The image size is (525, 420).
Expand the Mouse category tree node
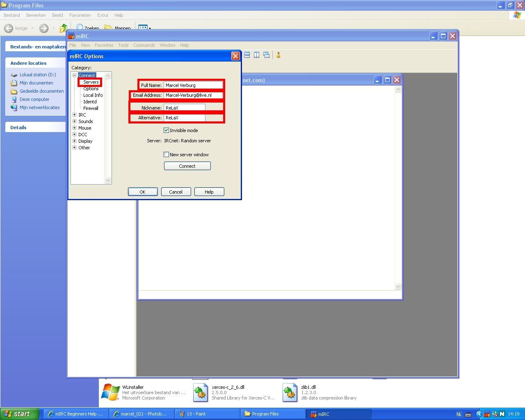point(75,128)
